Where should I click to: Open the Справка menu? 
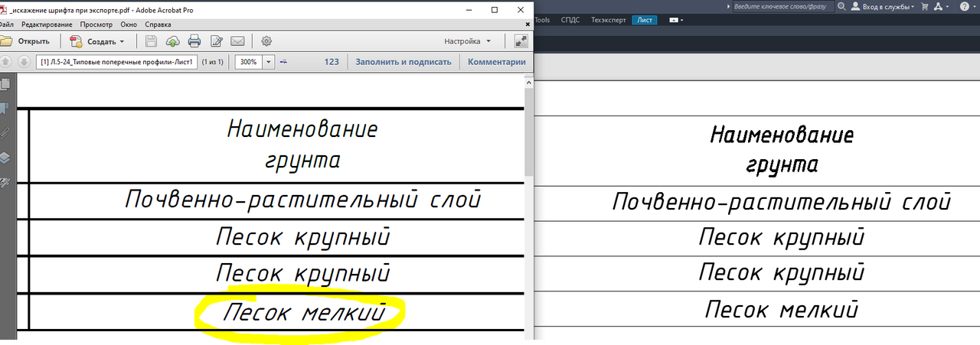pyautogui.click(x=158, y=24)
